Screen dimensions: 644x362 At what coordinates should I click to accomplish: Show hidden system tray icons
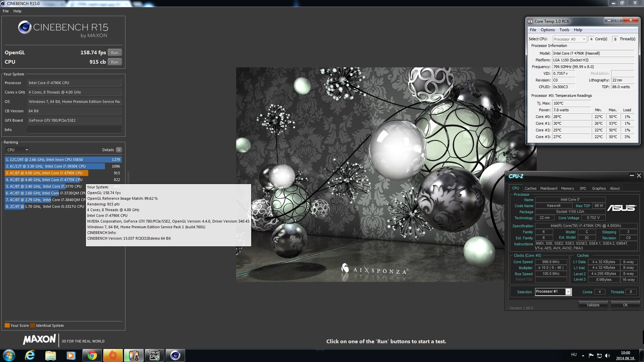(x=583, y=356)
